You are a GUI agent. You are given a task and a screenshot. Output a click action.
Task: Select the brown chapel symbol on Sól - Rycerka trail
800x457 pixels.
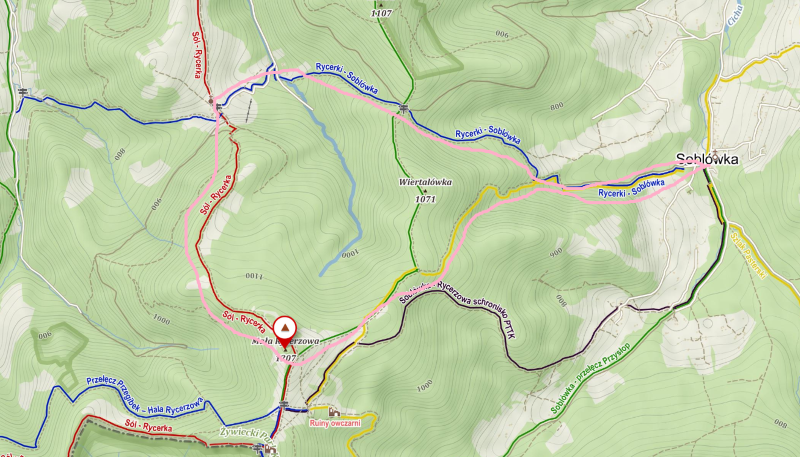211,100
